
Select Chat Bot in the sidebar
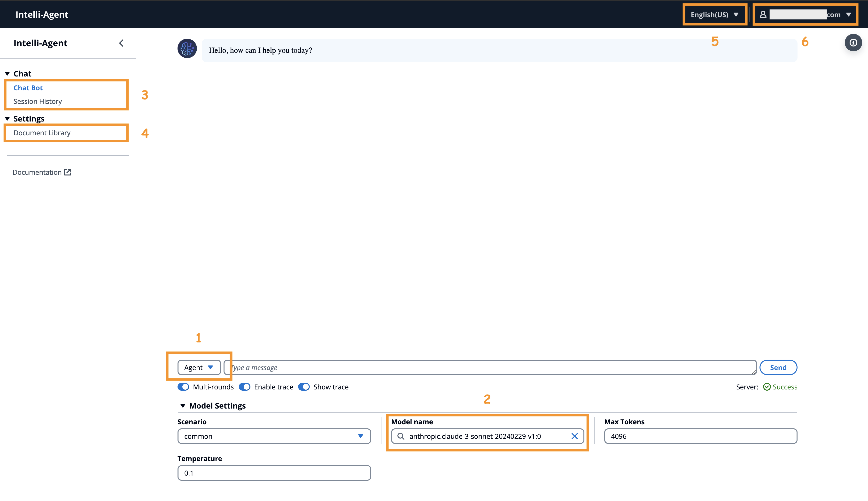coord(28,88)
